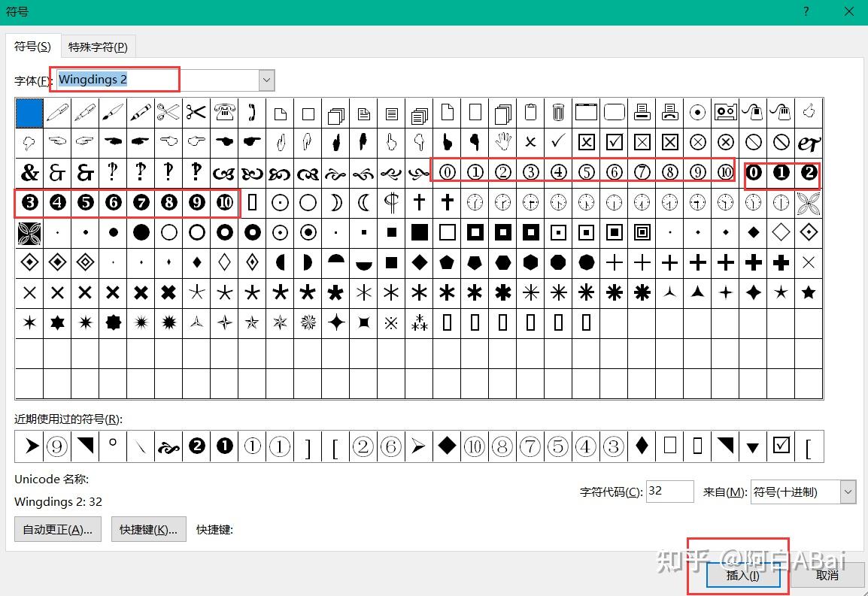Image resolution: width=868 pixels, height=596 pixels.
Task: Choose recent symbol checked box
Action: (781, 446)
